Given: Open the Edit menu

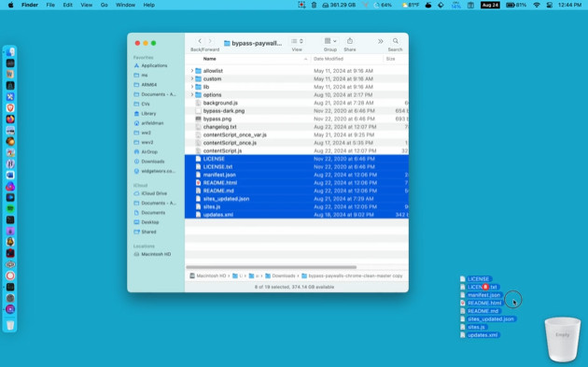Looking at the screenshot, I should pyautogui.click(x=67, y=5).
